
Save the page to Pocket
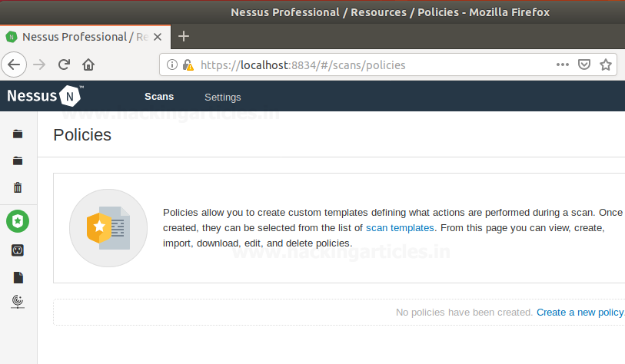pyautogui.click(x=584, y=65)
